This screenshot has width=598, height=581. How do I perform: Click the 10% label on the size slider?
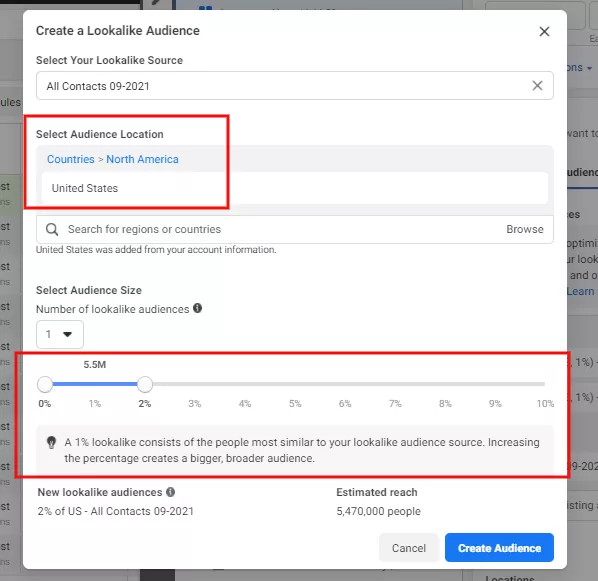(545, 404)
